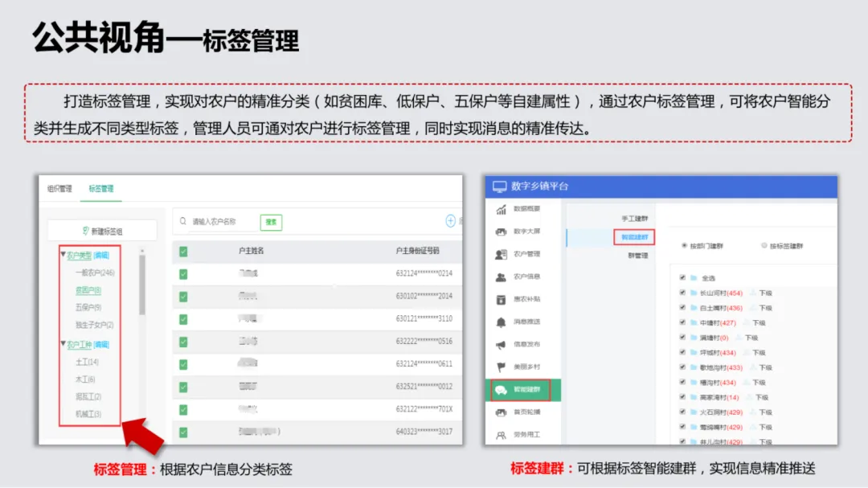Click the 下级 hierarchy icon for 歇地沟村
The width and height of the screenshot is (868, 488).
point(753,367)
